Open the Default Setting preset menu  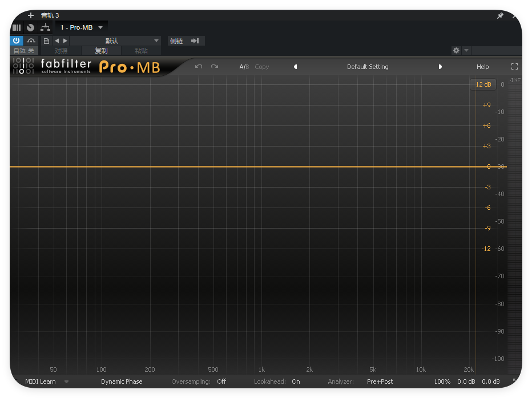point(368,67)
